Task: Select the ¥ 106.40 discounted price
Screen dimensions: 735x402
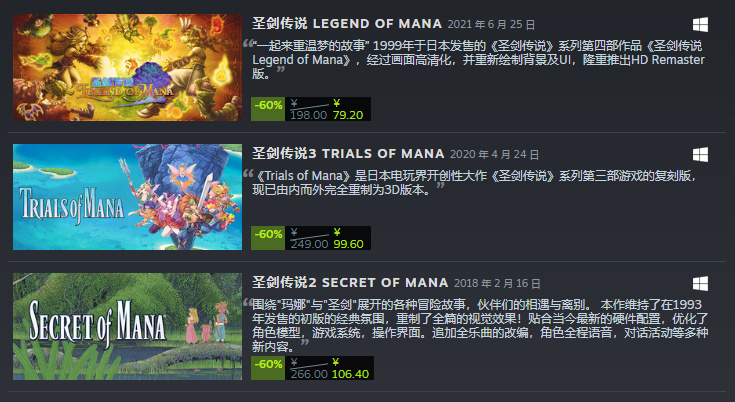Action: pyautogui.click(x=351, y=368)
